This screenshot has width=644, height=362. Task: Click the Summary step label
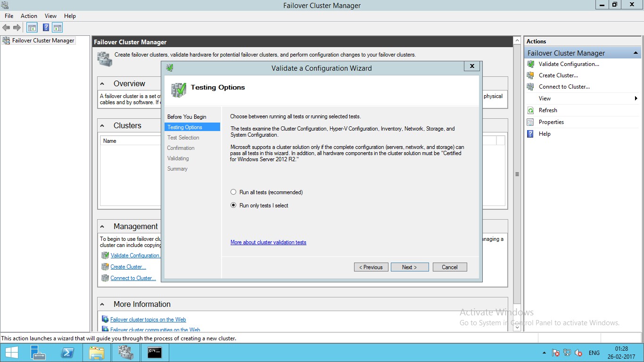[x=177, y=169]
